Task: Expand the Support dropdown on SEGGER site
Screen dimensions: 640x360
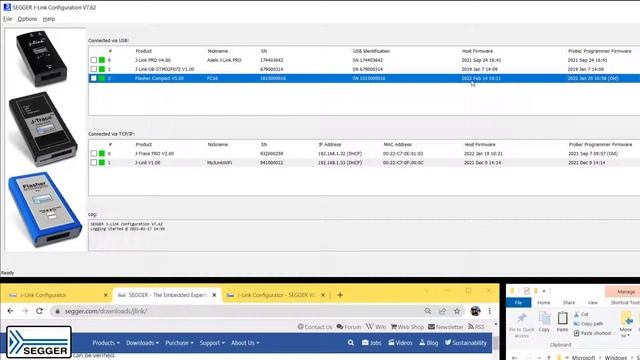Action: (212, 343)
